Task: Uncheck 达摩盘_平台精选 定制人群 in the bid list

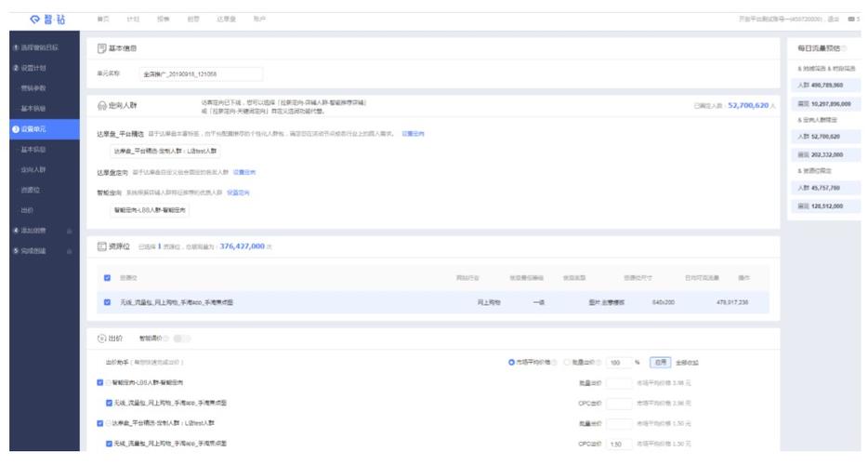Action: (100, 423)
